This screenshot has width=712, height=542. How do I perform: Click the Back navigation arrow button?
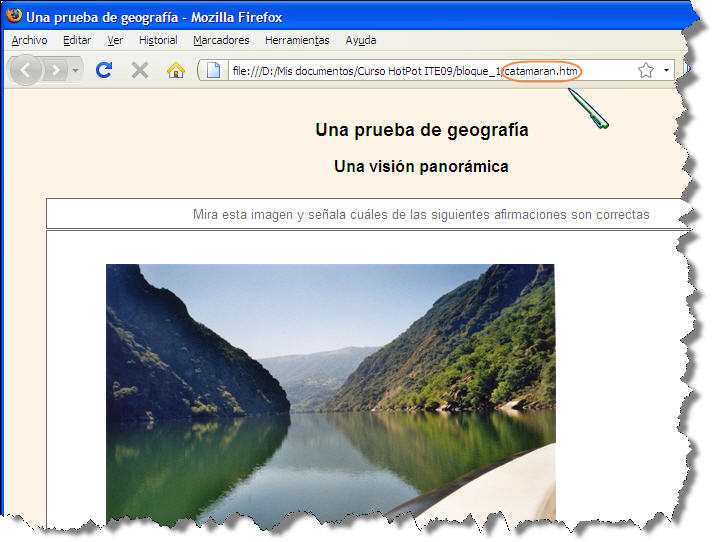click(25, 70)
